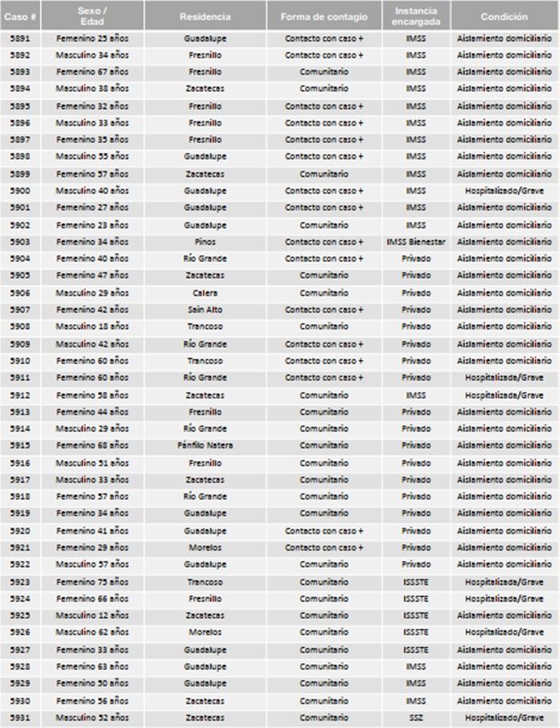Select case number 5931 cell
This screenshot has height=728, width=560.
coord(20,718)
